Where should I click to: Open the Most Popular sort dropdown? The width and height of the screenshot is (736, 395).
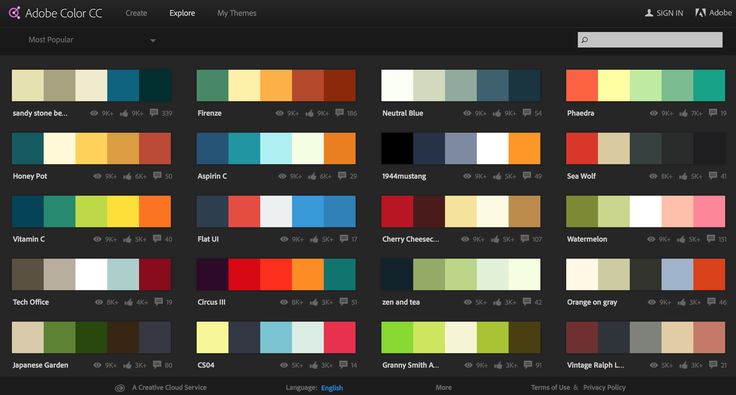pyautogui.click(x=92, y=40)
